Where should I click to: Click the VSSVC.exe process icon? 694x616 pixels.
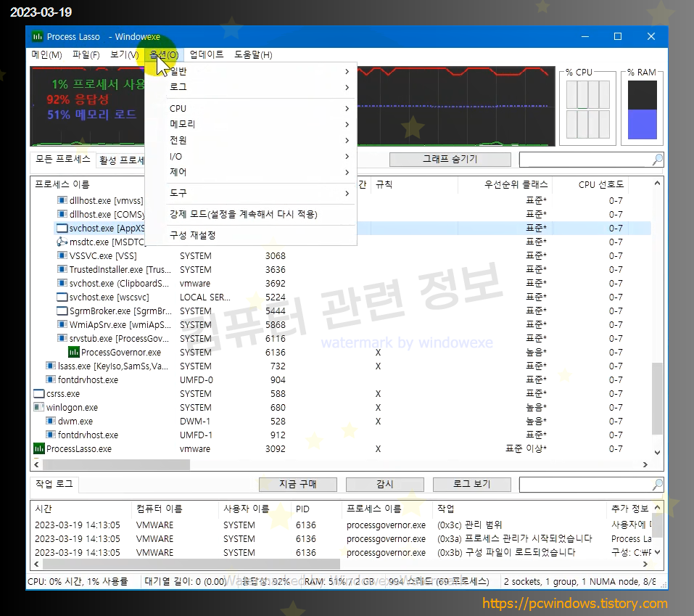tap(62, 256)
